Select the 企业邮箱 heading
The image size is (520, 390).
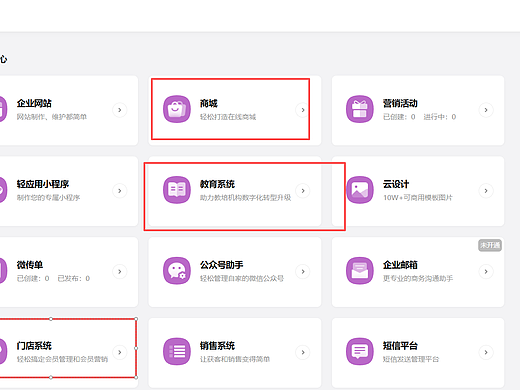pyautogui.click(x=400, y=265)
